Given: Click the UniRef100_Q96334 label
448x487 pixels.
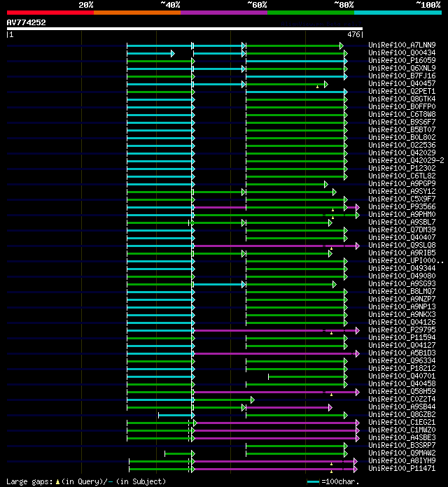Looking at the screenshot, I should pyautogui.click(x=402, y=360).
